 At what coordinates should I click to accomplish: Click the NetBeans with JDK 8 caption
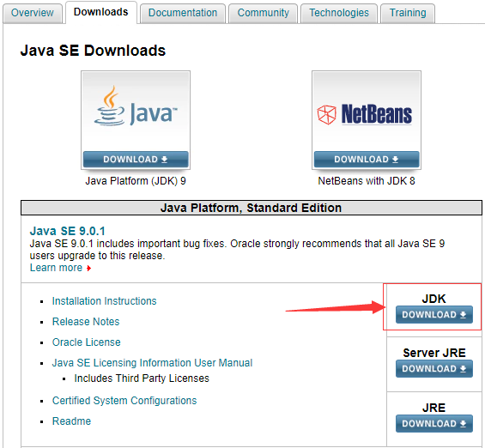click(x=367, y=181)
